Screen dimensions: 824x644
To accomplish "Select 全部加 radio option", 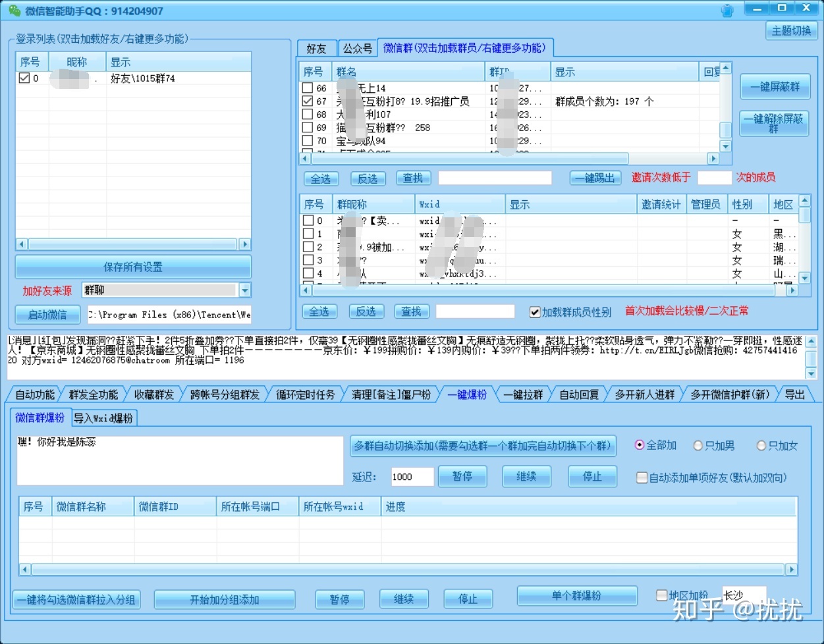I will pos(639,445).
